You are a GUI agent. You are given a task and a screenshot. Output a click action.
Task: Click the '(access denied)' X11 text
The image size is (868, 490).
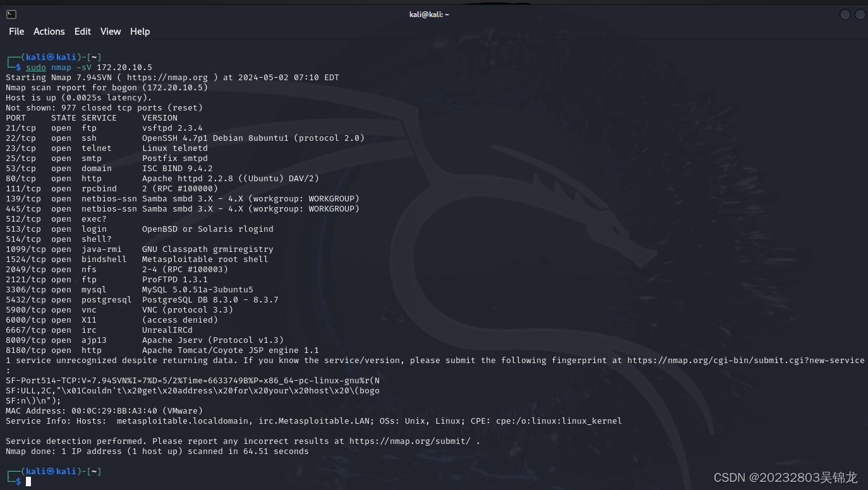click(x=180, y=320)
